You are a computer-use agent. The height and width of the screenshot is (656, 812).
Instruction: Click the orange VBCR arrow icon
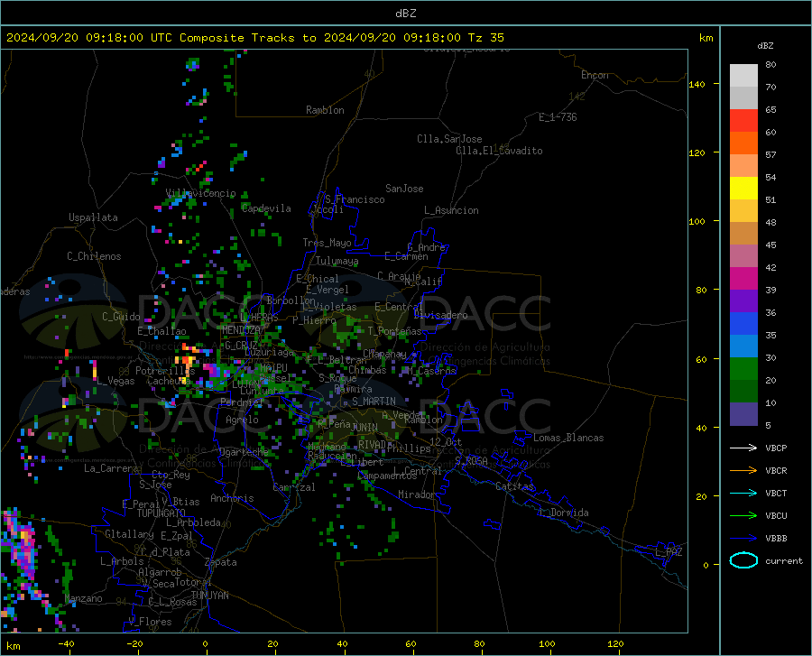point(743,471)
